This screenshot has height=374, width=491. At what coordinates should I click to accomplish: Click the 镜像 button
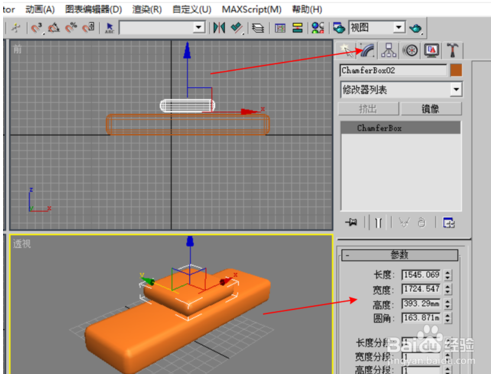431,109
